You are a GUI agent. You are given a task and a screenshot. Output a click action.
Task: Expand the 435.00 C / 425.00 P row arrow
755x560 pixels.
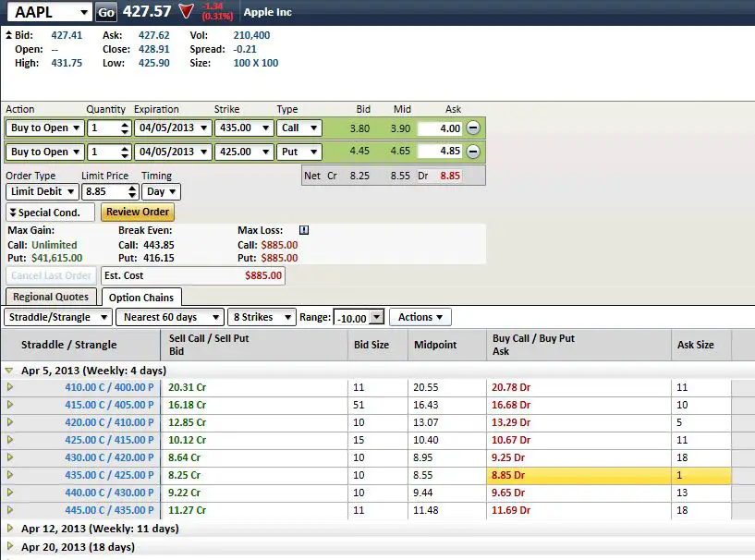[x=9, y=475]
